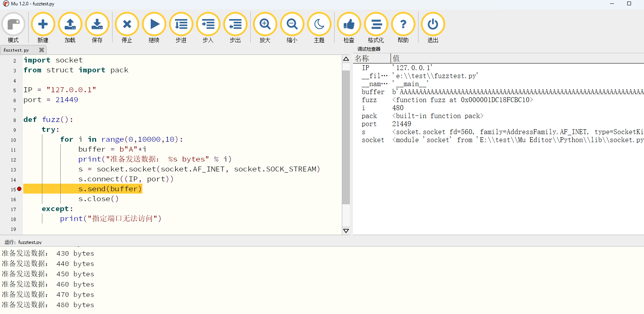Remove breakpoint on line 15

pyautogui.click(x=19, y=189)
